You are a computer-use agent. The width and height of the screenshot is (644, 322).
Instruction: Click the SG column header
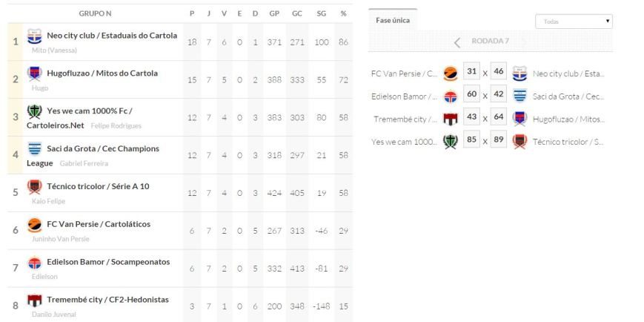click(x=321, y=13)
